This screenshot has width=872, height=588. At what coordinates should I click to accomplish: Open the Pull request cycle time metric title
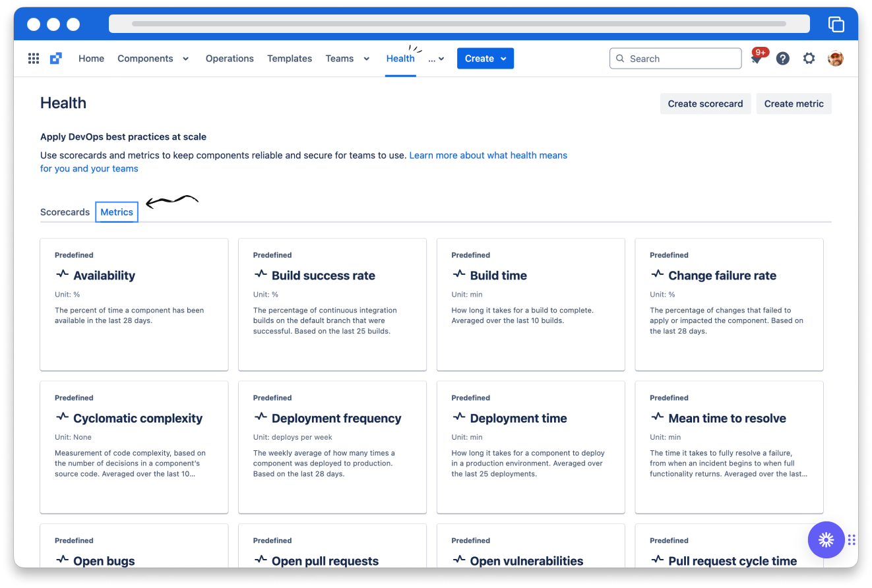point(732,561)
